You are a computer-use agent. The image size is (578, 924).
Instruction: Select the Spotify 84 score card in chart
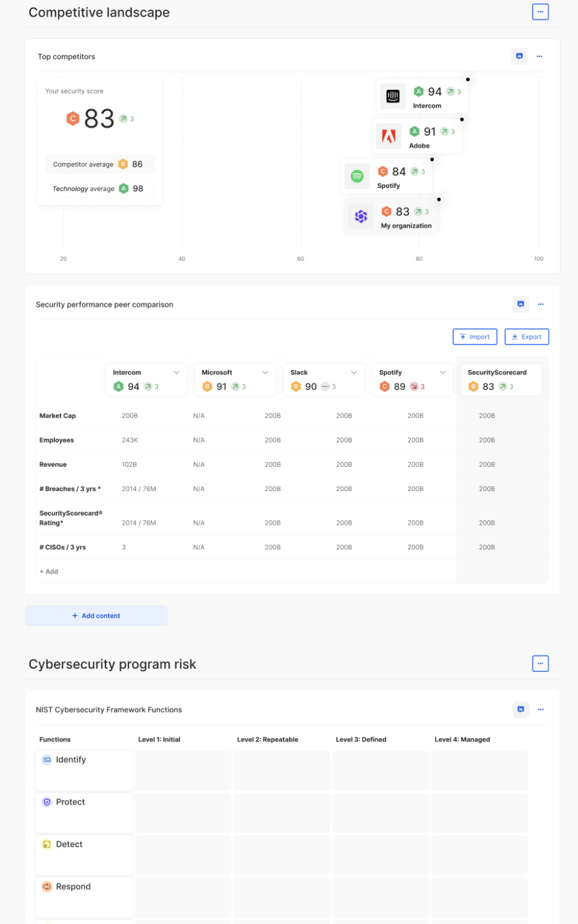tap(387, 176)
